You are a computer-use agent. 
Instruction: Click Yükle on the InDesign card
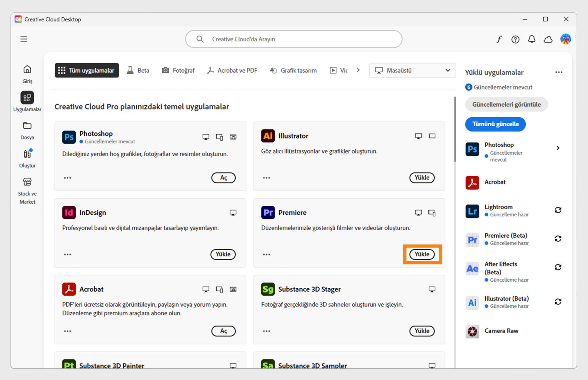click(x=223, y=254)
